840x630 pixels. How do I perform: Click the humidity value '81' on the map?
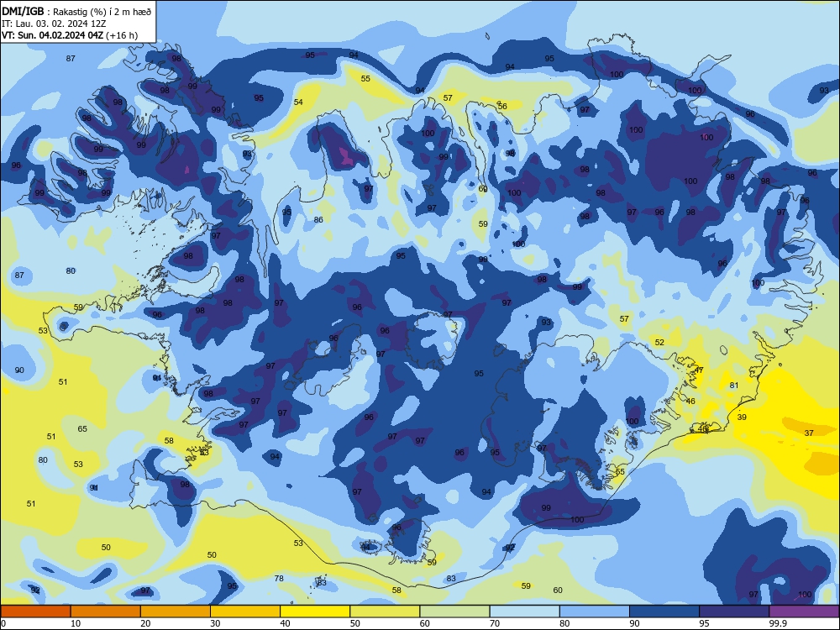pos(734,386)
